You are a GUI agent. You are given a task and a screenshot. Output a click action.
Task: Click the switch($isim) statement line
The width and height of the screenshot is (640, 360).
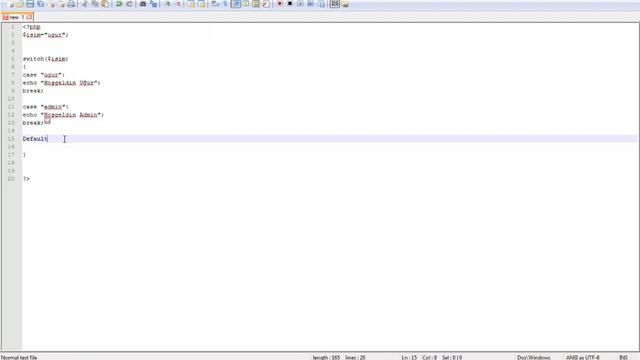click(45, 59)
